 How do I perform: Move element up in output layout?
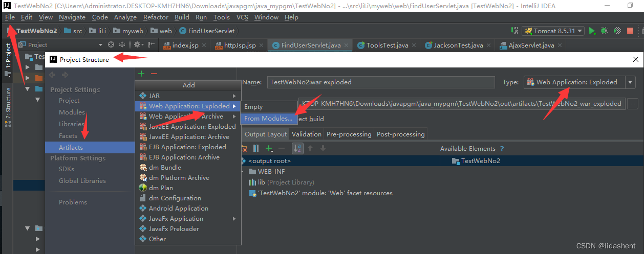pyautogui.click(x=309, y=149)
